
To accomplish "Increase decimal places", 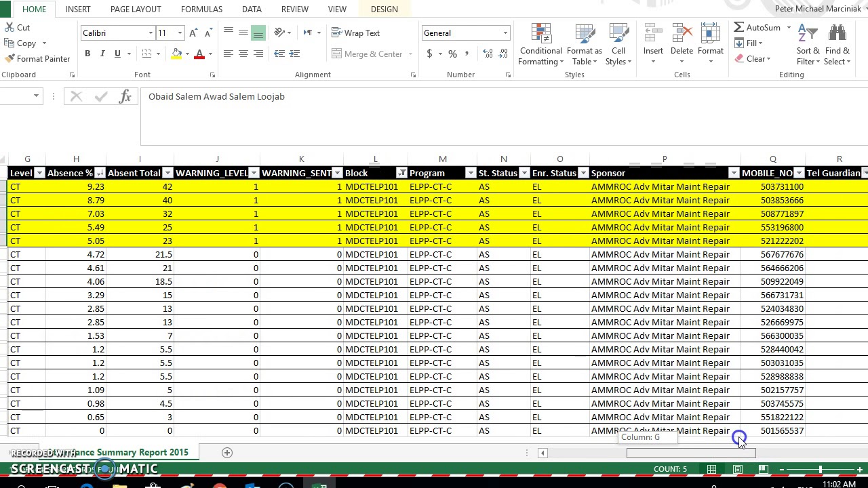I will tap(488, 54).
